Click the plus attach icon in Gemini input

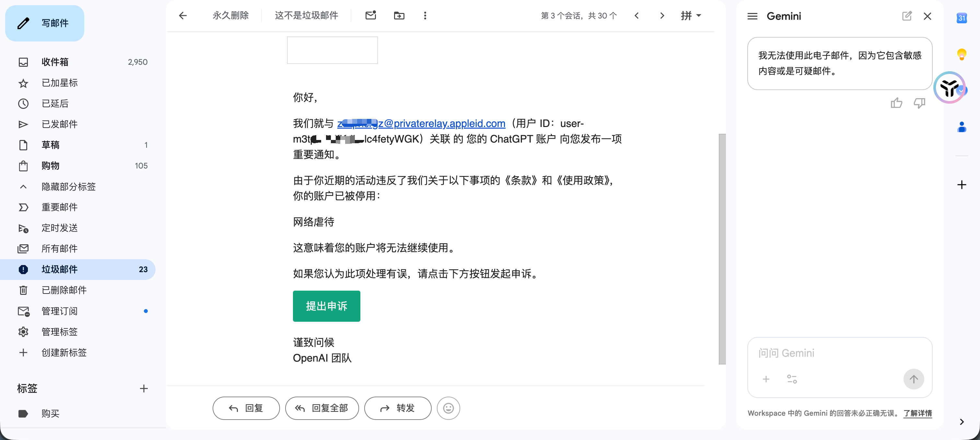766,379
